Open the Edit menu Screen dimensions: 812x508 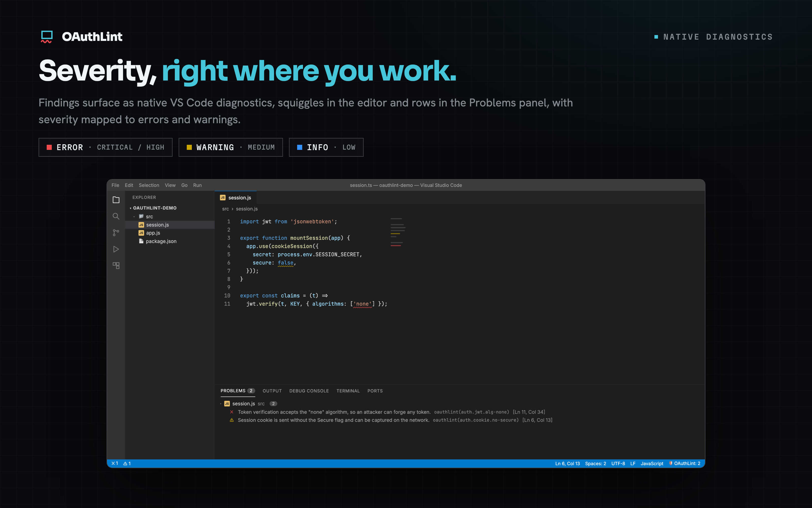[x=129, y=185]
